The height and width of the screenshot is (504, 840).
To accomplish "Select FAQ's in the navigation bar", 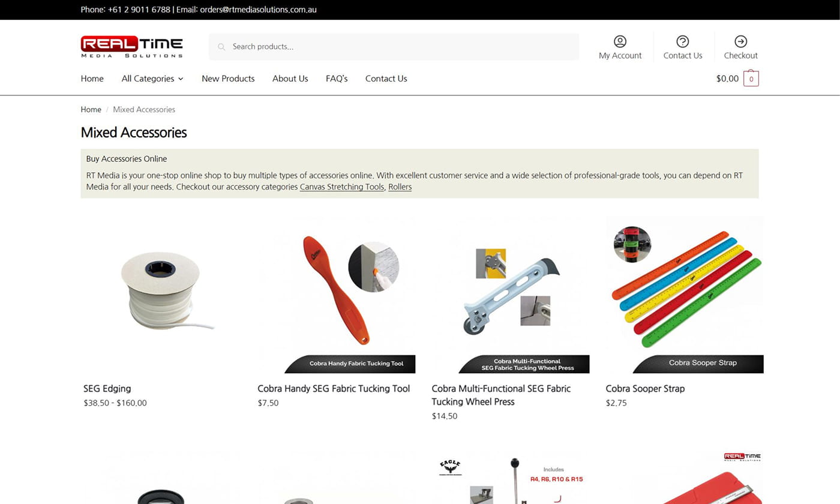I will point(337,79).
